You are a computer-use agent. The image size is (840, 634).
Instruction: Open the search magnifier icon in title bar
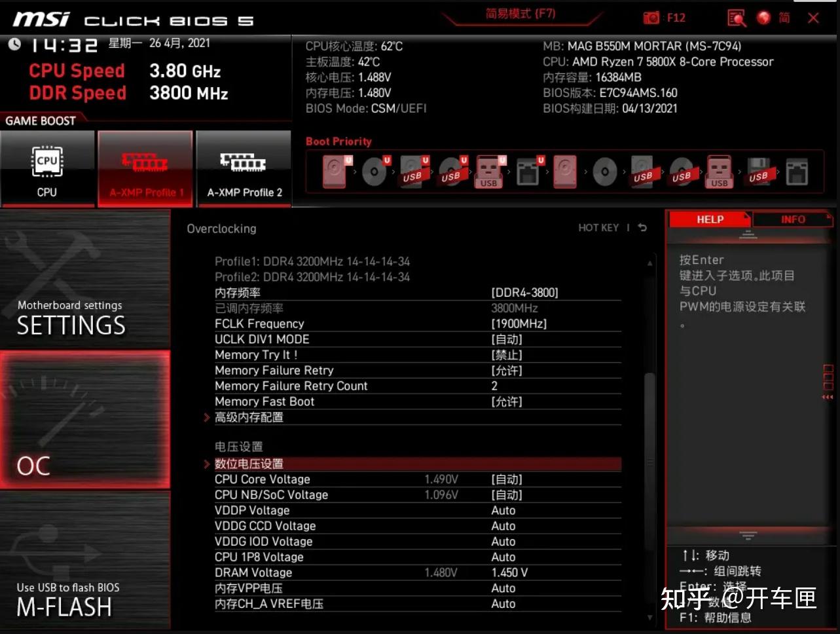click(x=737, y=18)
